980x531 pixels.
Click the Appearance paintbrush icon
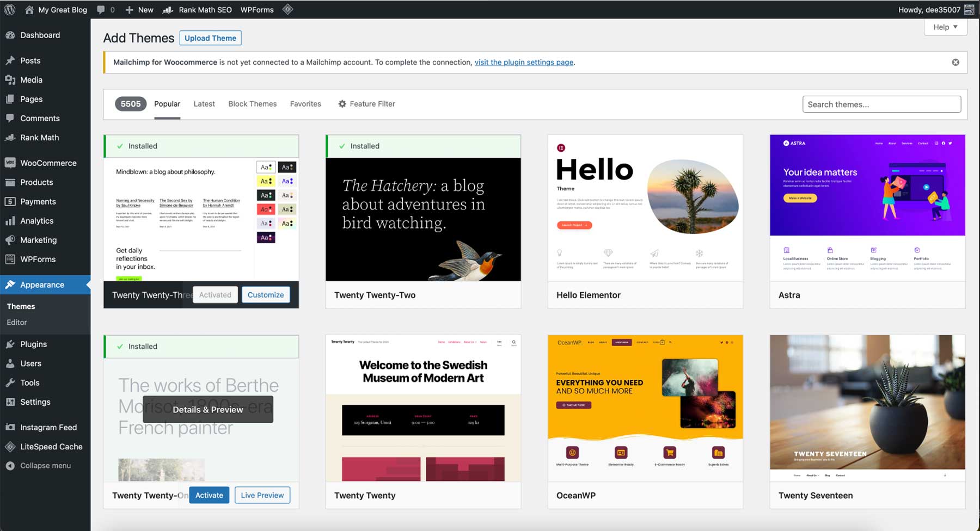click(10, 285)
